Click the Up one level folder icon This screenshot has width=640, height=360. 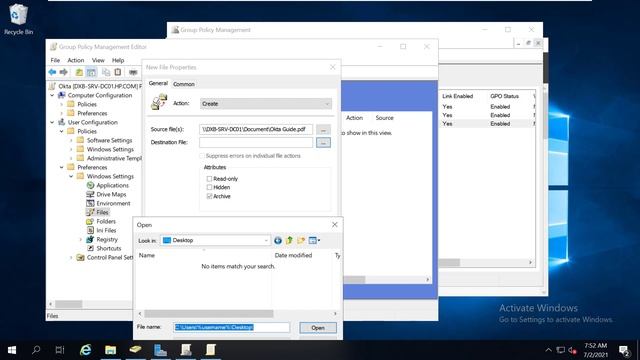(x=79, y=72)
